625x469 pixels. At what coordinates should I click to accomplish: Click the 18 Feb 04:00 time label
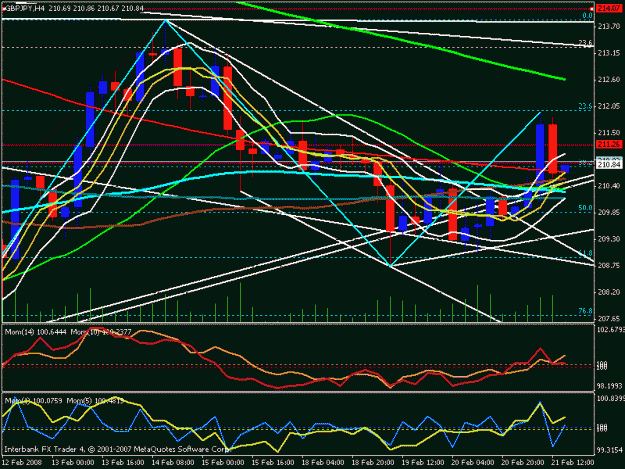tap(322, 462)
